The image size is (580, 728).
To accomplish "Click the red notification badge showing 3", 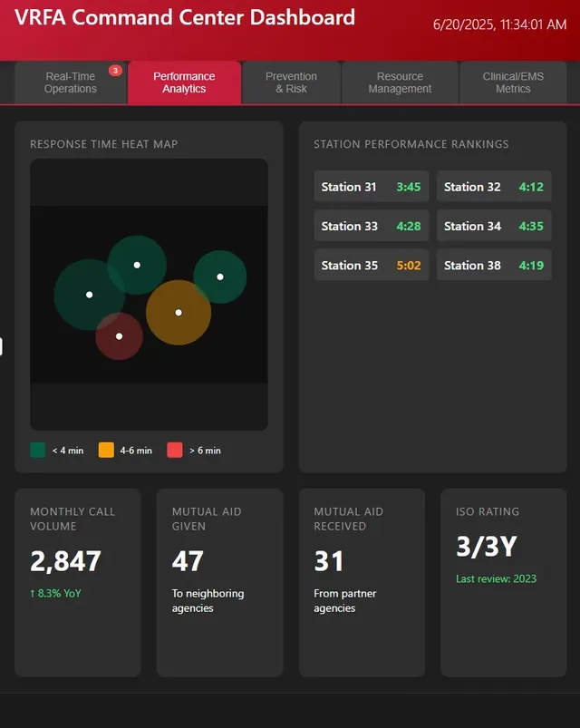I will tap(115, 71).
